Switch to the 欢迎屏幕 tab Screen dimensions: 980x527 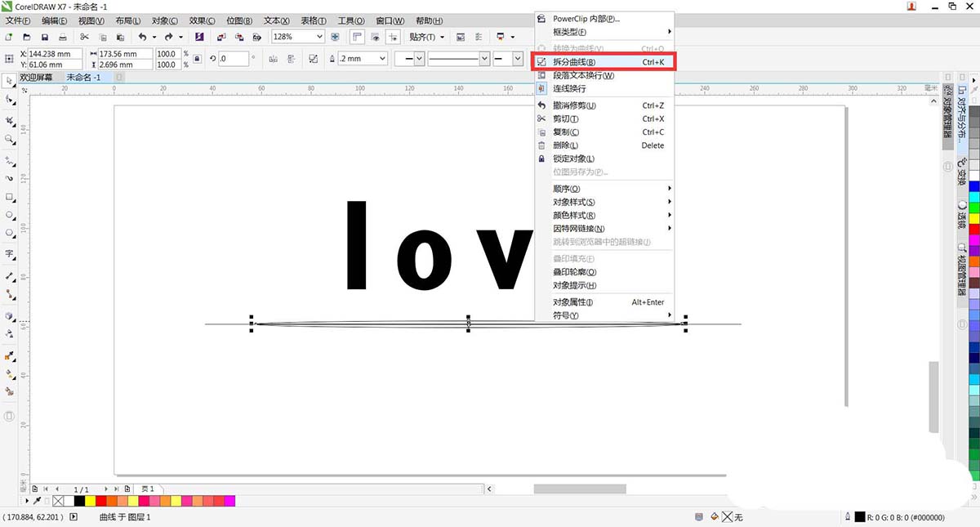coord(36,77)
